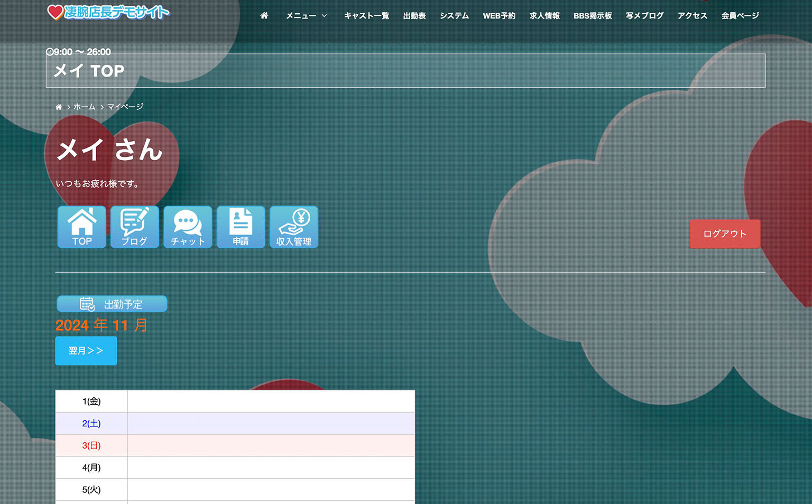Viewport: 812px width, 504px height.
Task: Open the 収入管理 yen icon button
Action: [294, 227]
